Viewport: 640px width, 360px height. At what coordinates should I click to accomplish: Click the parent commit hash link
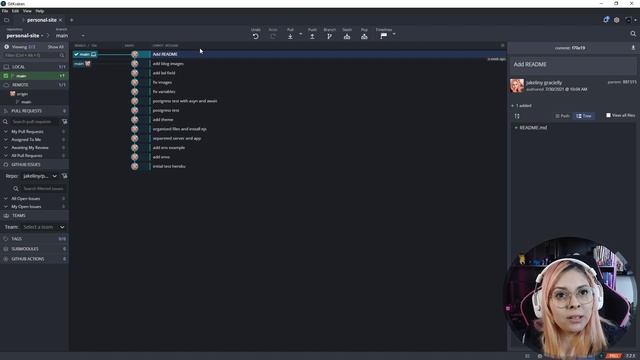point(629,82)
